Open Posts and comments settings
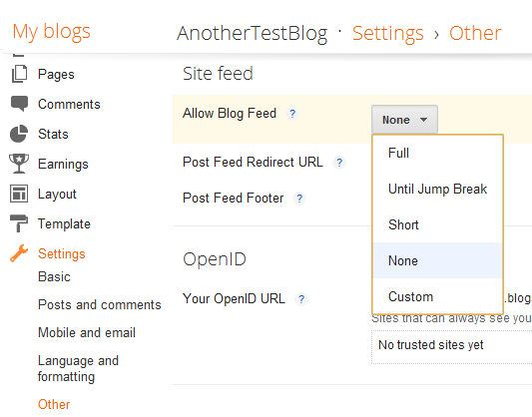Image resolution: width=532 pixels, height=417 pixels. click(x=100, y=305)
